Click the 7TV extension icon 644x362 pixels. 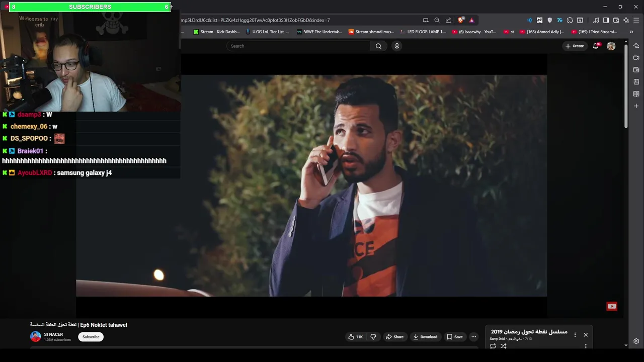pos(559,20)
